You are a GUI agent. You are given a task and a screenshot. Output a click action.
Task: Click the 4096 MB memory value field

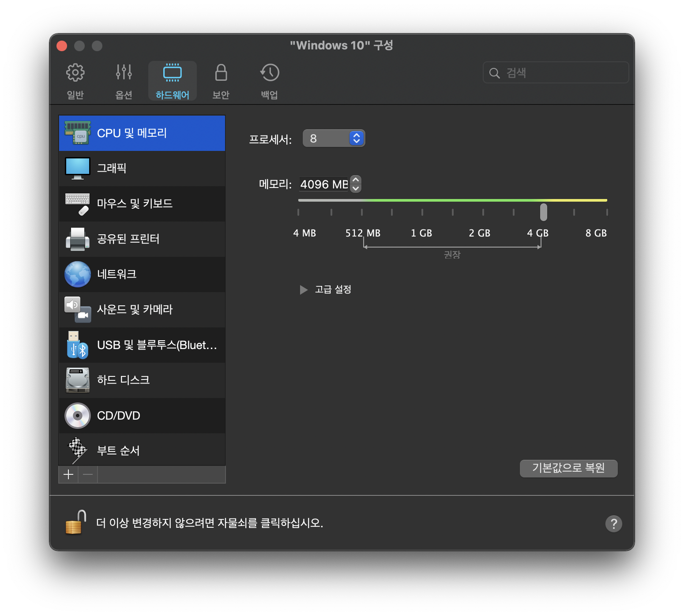324,184
